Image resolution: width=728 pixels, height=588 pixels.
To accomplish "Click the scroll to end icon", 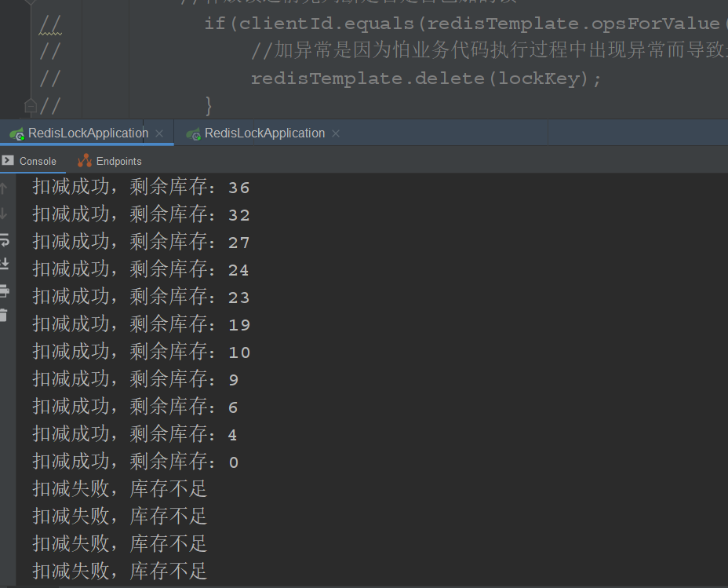I will click(4, 265).
